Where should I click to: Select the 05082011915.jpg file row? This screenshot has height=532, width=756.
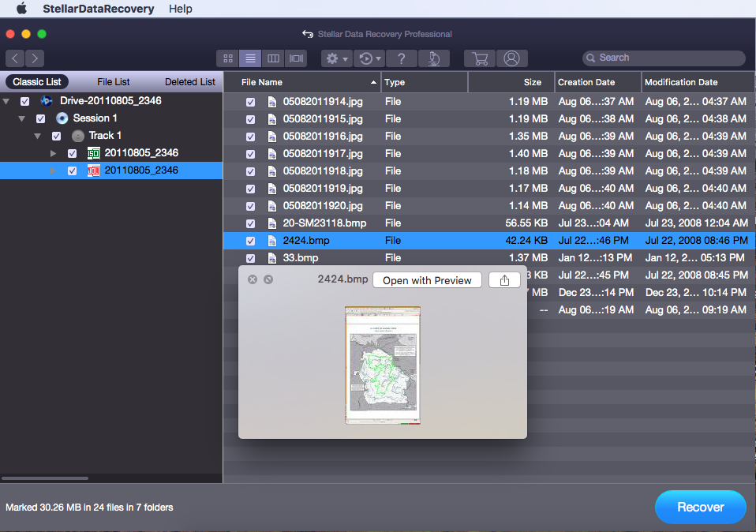pos(489,119)
